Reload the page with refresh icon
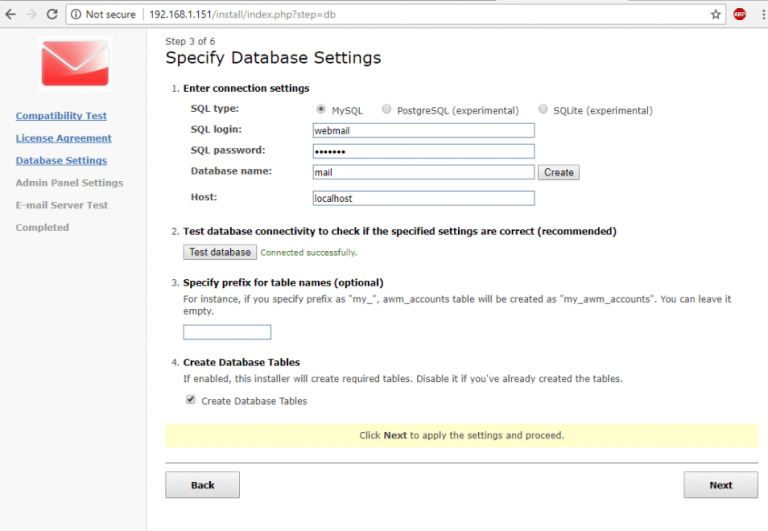This screenshot has width=768, height=531. point(52,14)
